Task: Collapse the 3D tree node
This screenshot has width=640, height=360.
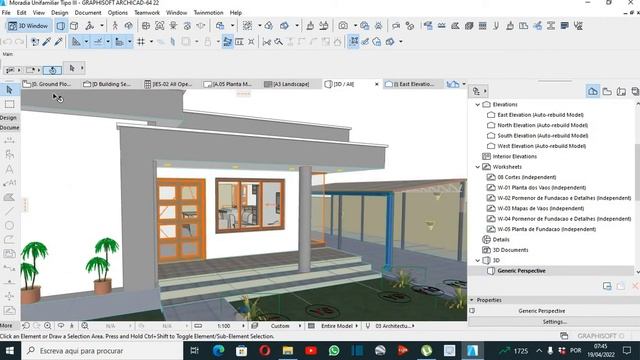Action: point(478,260)
